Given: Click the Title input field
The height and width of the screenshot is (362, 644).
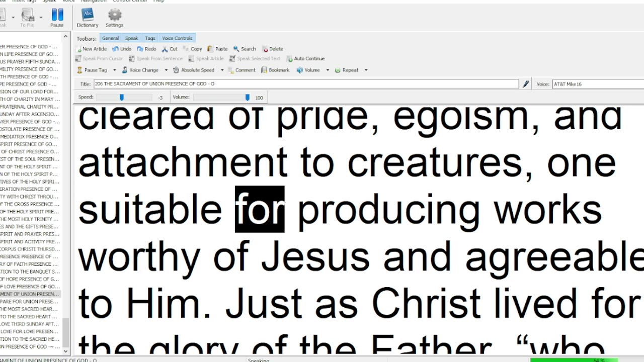Looking at the screenshot, I should (x=306, y=84).
